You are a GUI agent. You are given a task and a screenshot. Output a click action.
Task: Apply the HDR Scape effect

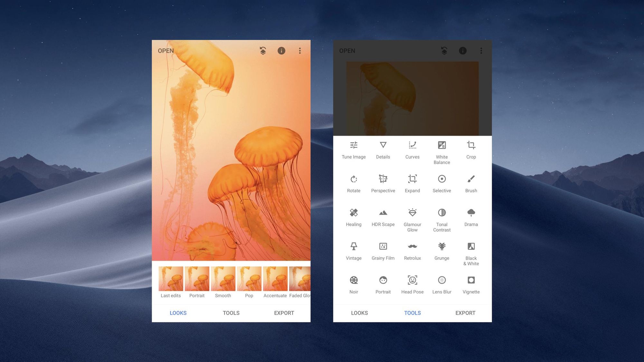pos(383,217)
